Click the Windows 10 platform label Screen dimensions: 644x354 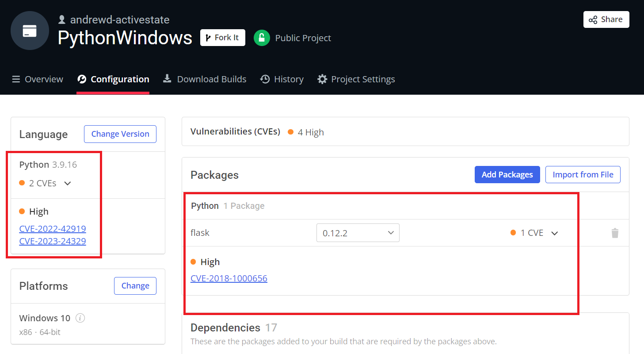[45, 318]
